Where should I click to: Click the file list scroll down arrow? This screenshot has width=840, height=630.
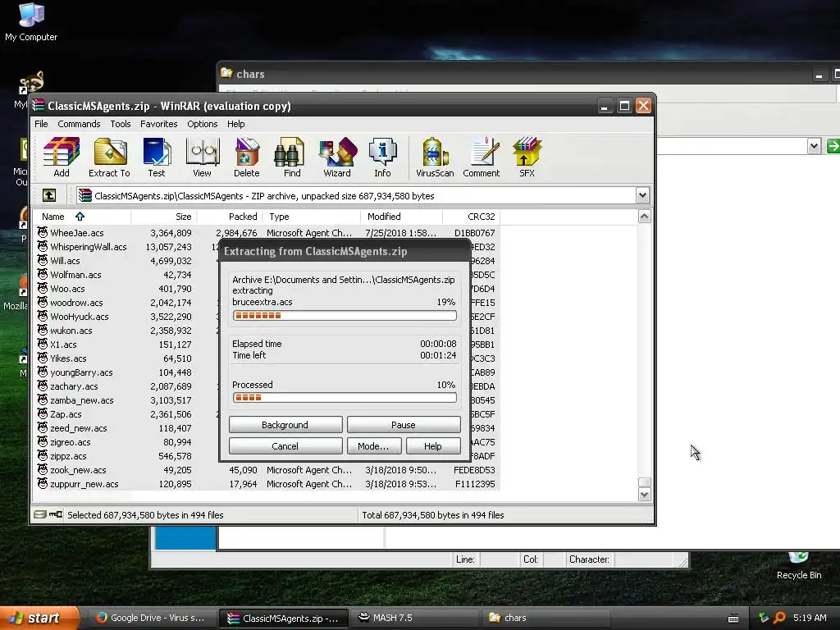645,495
